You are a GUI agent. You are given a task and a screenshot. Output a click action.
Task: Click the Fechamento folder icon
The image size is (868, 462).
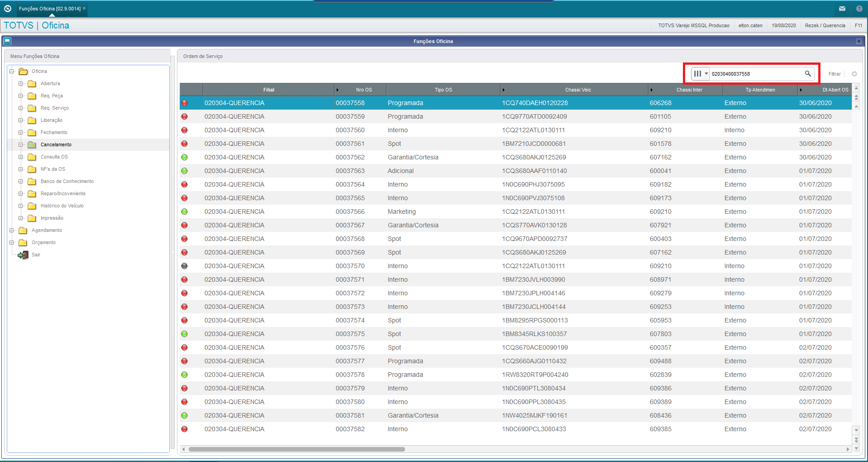pos(32,132)
